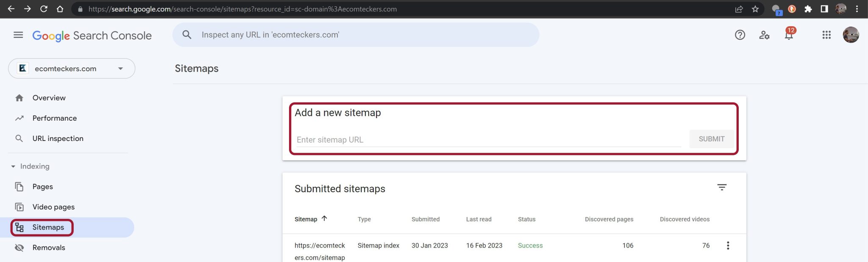
Task: Open the browser home page
Action: [x=60, y=9]
